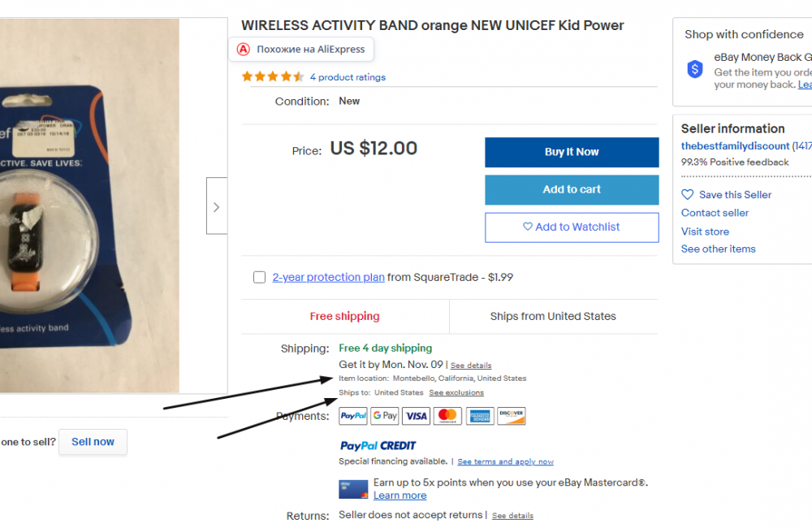Image resolution: width=812 pixels, height=528 pixels.
Task: Click the AliExpress badge icon
Action: tap(243, 49)
